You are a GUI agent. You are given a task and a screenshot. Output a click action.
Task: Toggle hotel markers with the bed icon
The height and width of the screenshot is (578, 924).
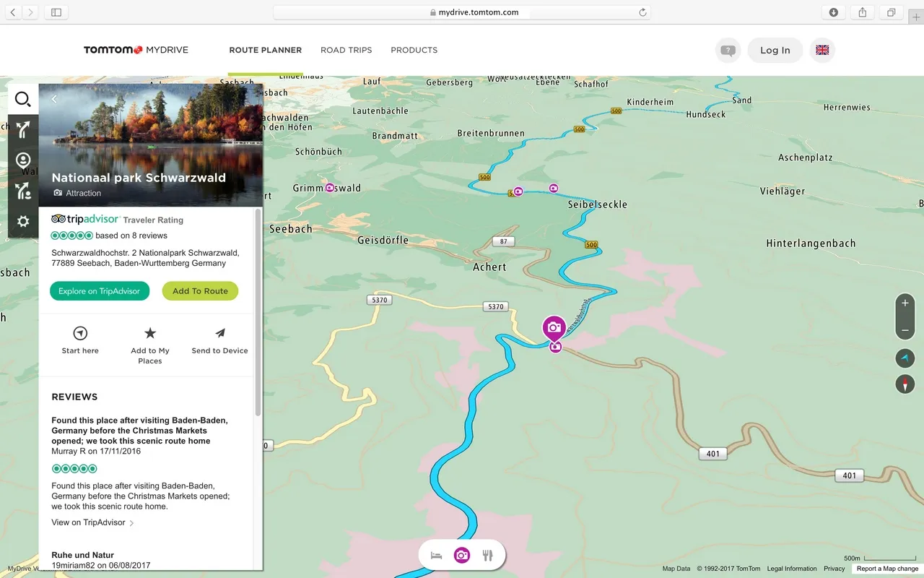pyautogui.click(x=435, y=554)
